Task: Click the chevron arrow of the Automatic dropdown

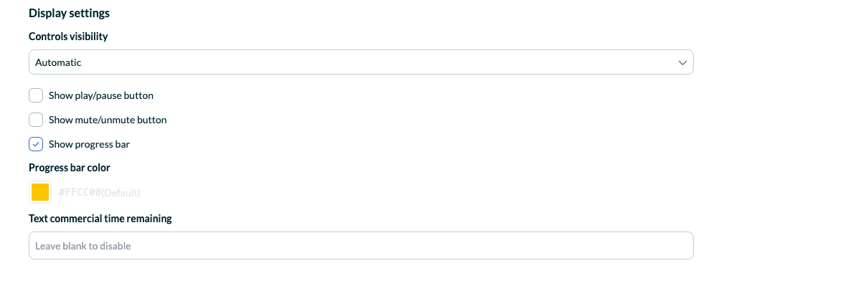Action: [x=682, y=63]
